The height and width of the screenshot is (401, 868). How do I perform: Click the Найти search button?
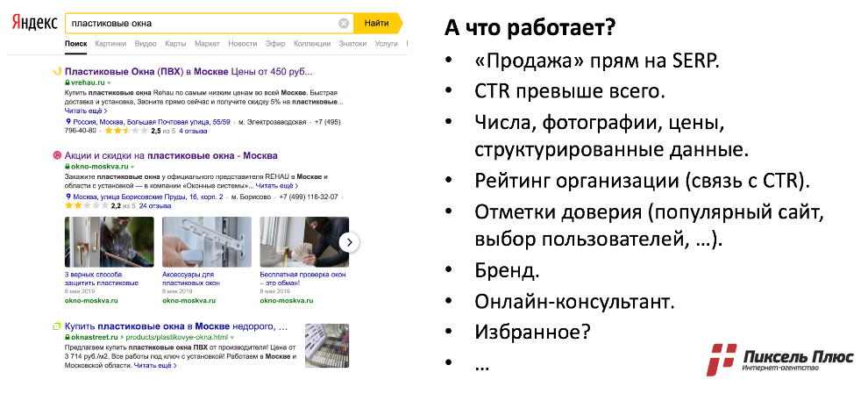pos(376,24)
